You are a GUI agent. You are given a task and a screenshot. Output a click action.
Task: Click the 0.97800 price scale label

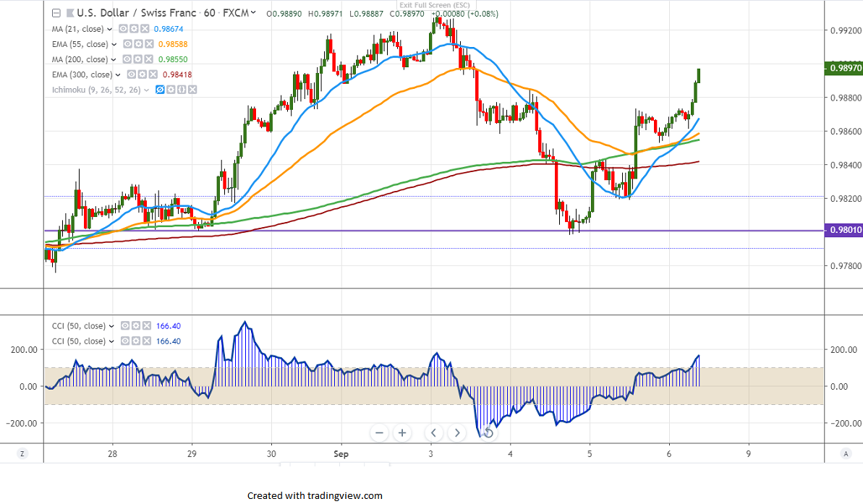pyautogui.click(x=846, y=266)
